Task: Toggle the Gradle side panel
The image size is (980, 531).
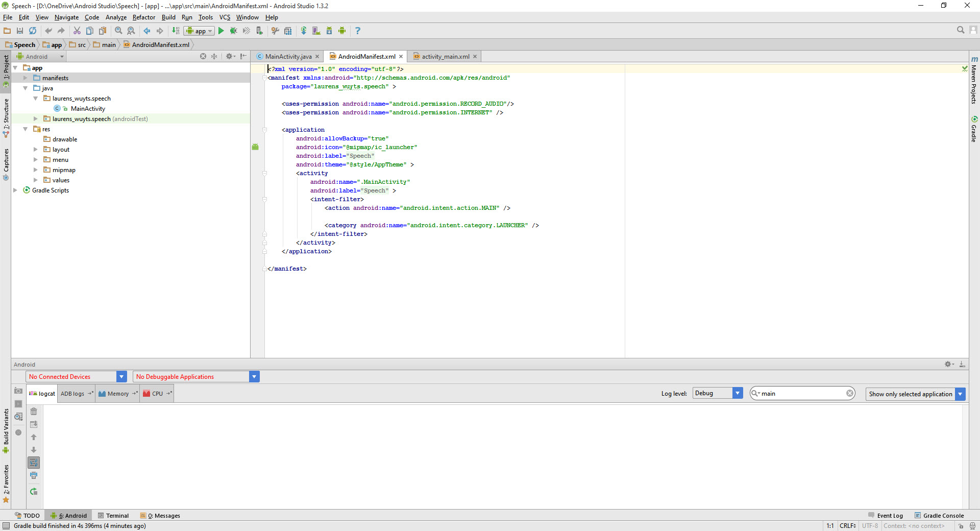Action: (974, 129)
